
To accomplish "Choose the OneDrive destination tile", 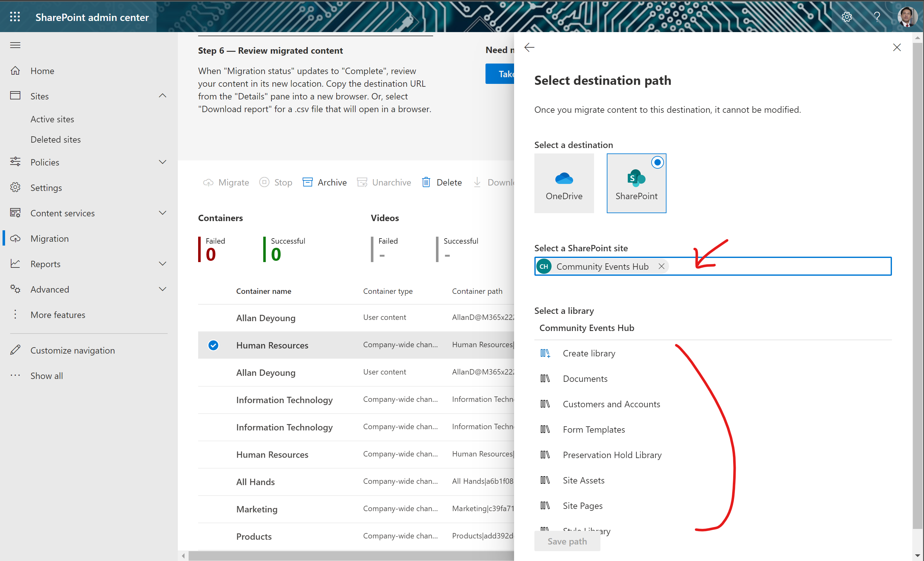I will point(564,183).
